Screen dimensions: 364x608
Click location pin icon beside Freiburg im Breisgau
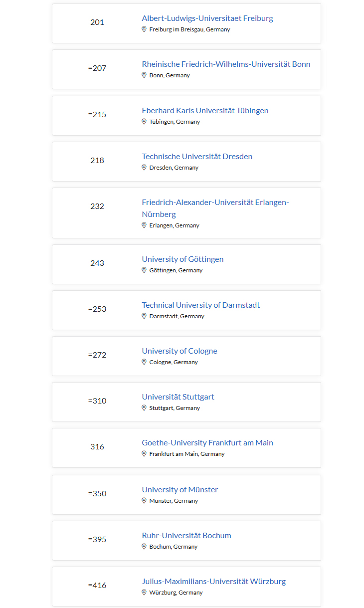point(144,29)
